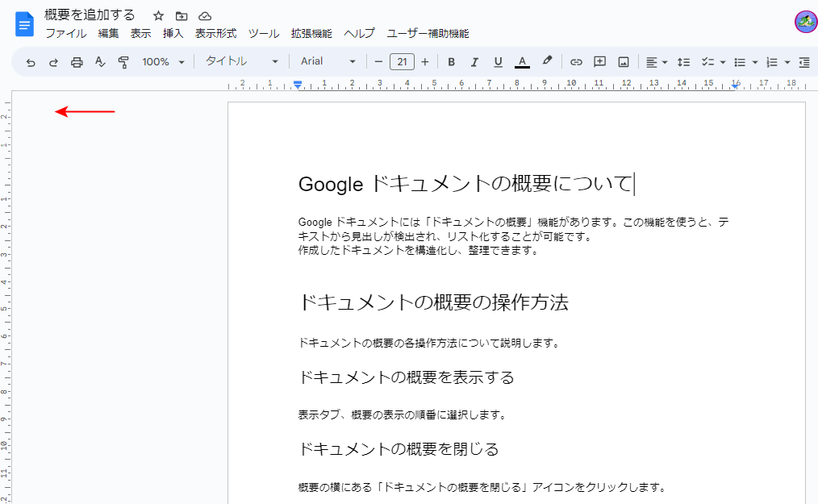Insert a link
Viewport: 818px width, 504px height.
point(576,62)
